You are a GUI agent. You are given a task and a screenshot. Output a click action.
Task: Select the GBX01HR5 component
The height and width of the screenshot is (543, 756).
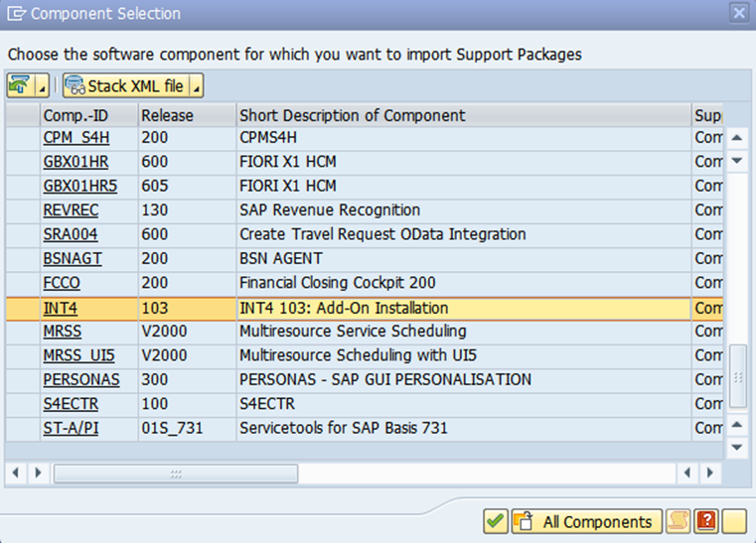80,186
